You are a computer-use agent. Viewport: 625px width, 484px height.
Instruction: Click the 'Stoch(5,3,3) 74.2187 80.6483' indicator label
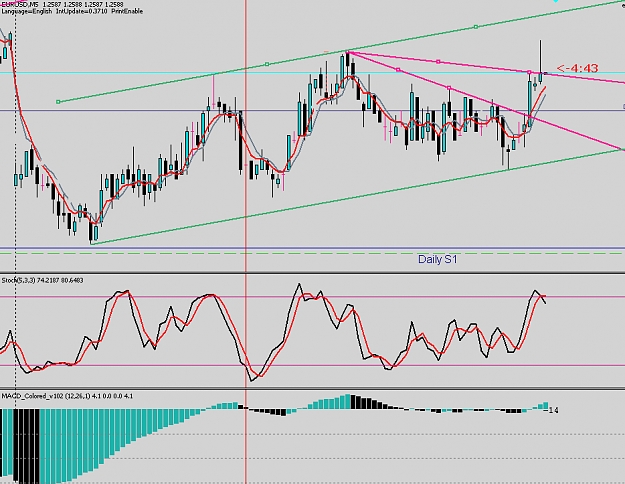pyautogui.click(x=42, y=280)
